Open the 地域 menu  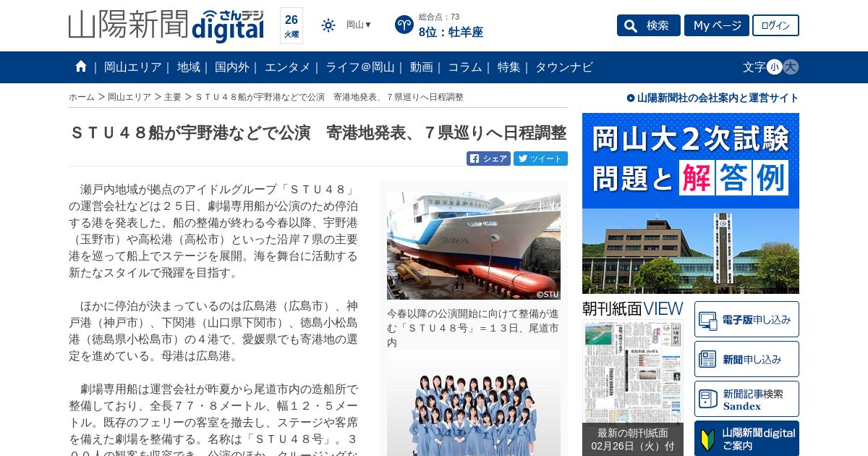click(189, 67)
